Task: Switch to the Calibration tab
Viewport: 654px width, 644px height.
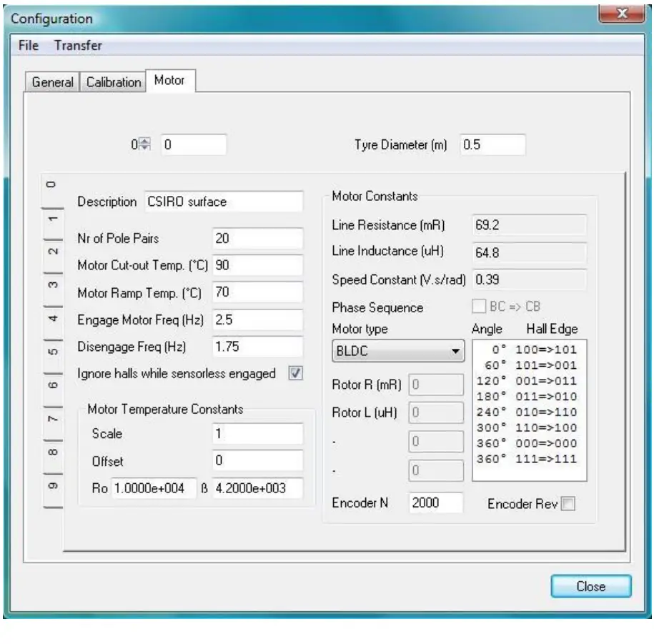Action: 112,81
